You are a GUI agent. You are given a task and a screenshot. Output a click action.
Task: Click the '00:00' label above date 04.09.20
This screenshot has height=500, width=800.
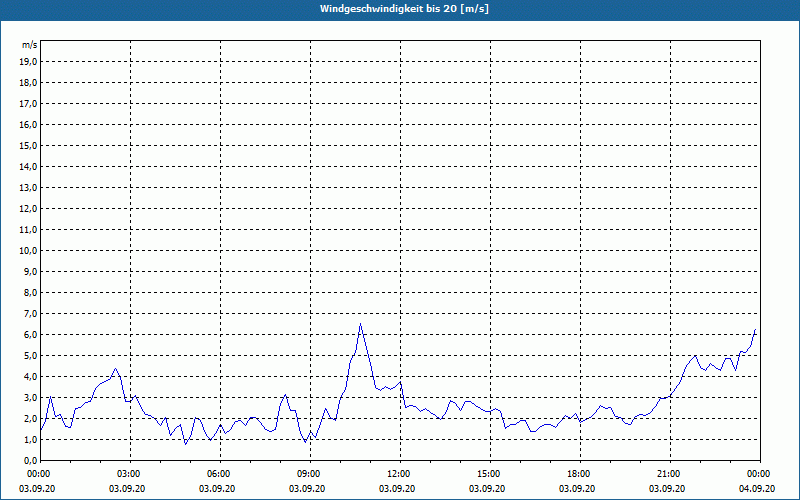760,474
